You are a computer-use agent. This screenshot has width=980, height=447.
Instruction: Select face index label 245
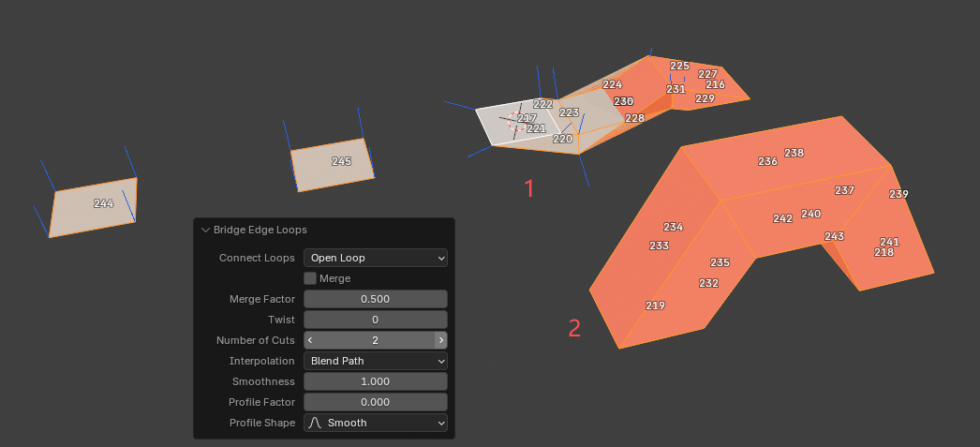[341, 161]
